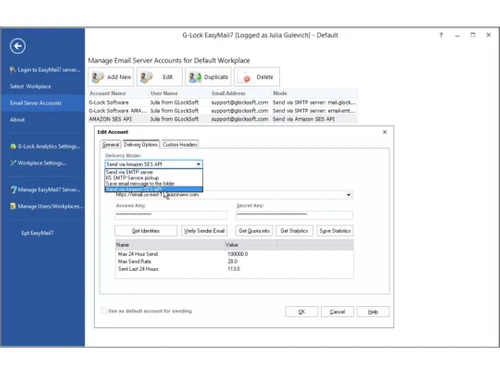
Task: Select the Max Send Rate row
Action: pos(234,261)
